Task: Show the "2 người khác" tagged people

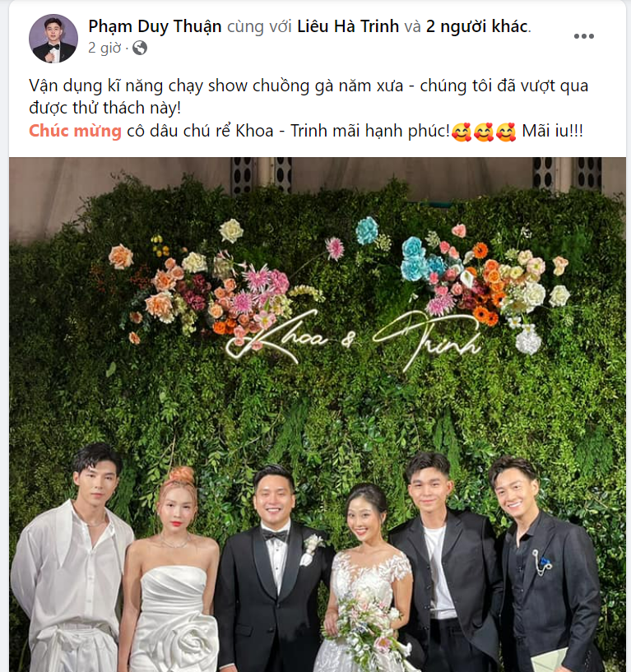Action: pyautogui.click(x=476, y=26)
